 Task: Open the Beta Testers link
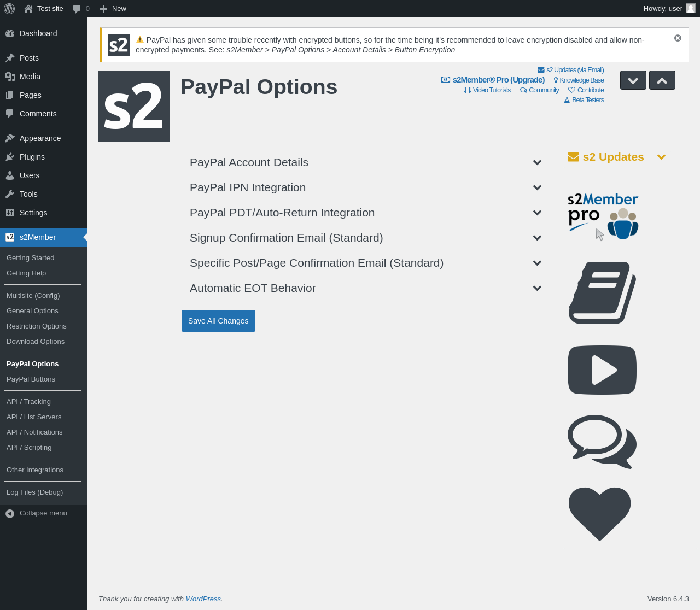point(584,100)
